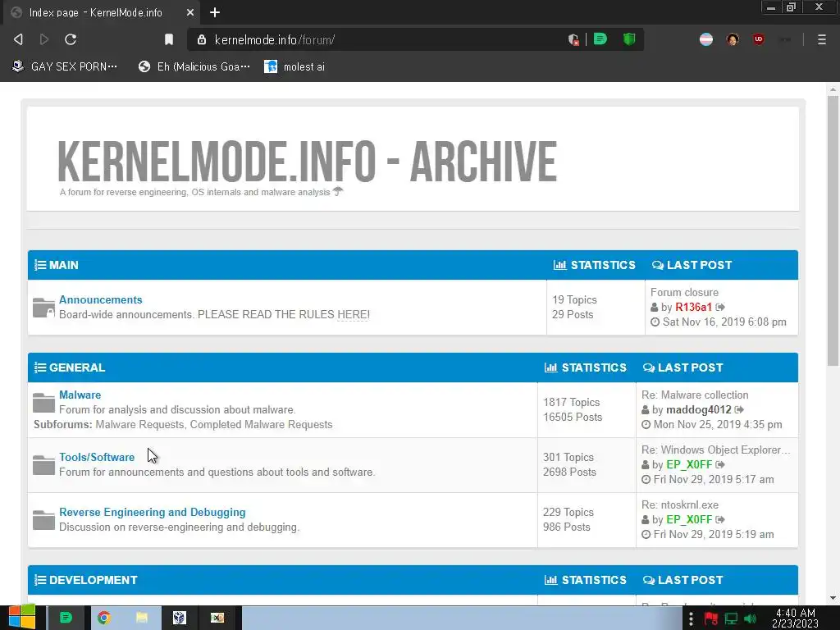Open the Tools/Software forum
Image resolution: width=840 pixels, height=630 pixels.
point(97,457)
